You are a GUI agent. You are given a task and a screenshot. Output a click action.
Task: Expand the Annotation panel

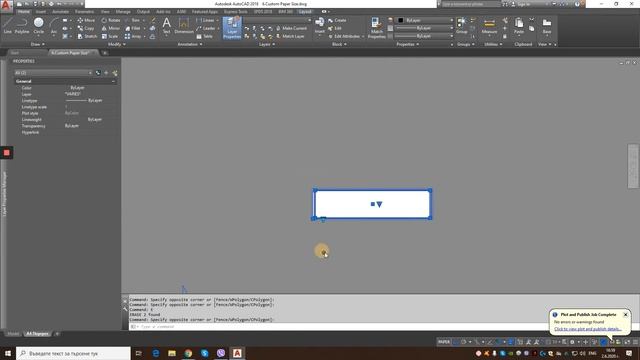pyautogui.click(x=189, y=44)
